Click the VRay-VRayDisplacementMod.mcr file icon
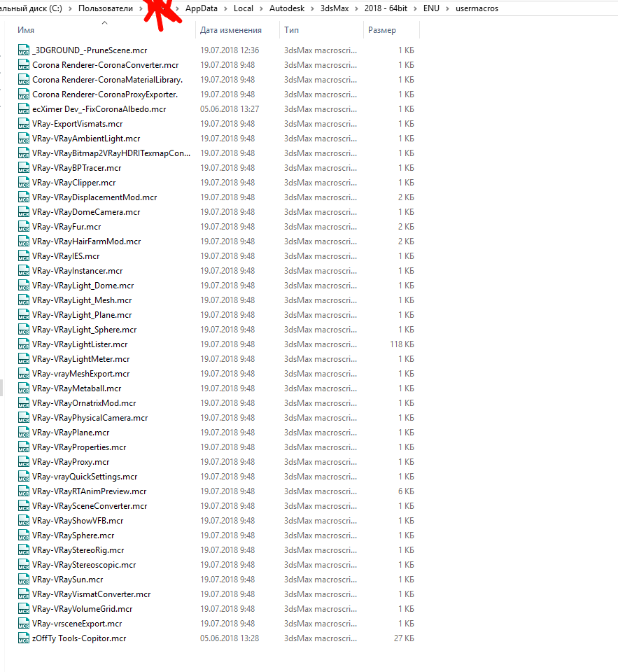Image resolution: width=618 pixels, height=672 pixels. click(x=24, y=197)
